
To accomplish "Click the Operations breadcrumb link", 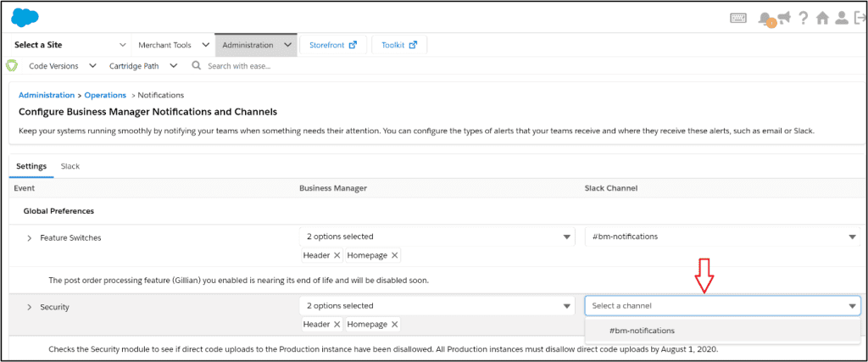I will (105, 95).
